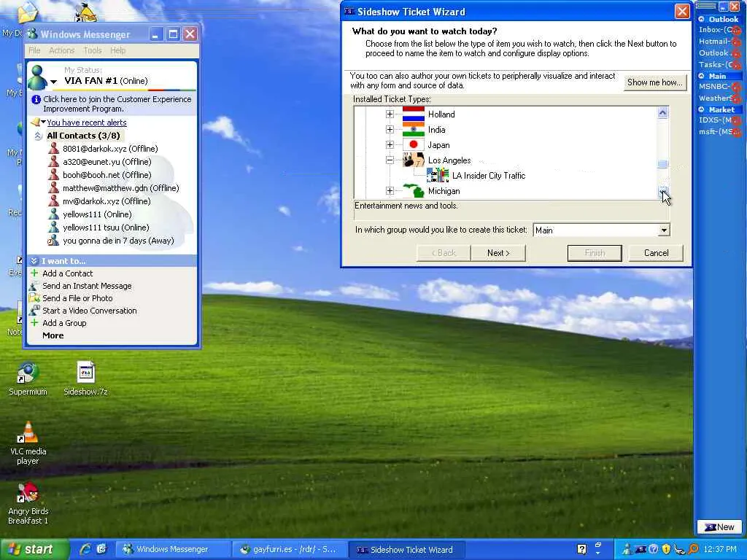Switch to gayfurri.es browser taskbar button
Screen dimensions: 747x560
[x=290, y=549]
